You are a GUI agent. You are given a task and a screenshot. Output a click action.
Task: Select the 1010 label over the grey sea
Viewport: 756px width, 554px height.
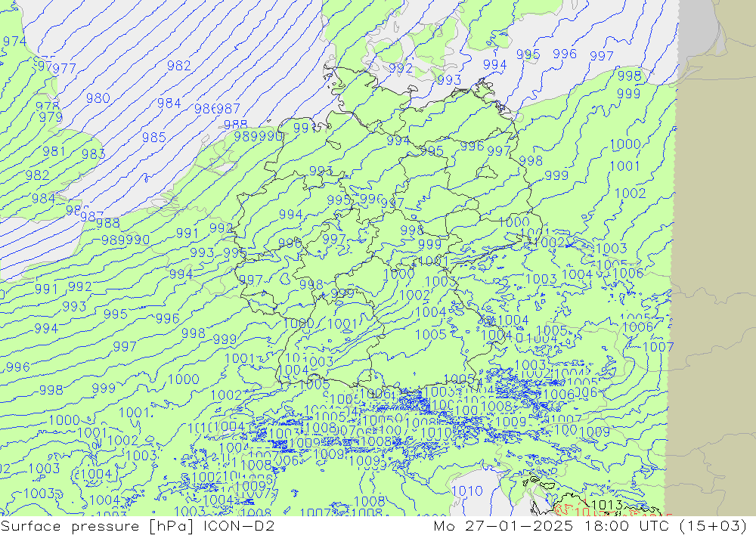[467, 491]
